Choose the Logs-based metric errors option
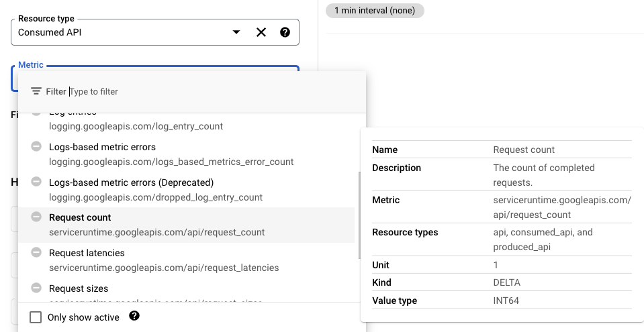The image size is (644, 332). coord(171,154)
